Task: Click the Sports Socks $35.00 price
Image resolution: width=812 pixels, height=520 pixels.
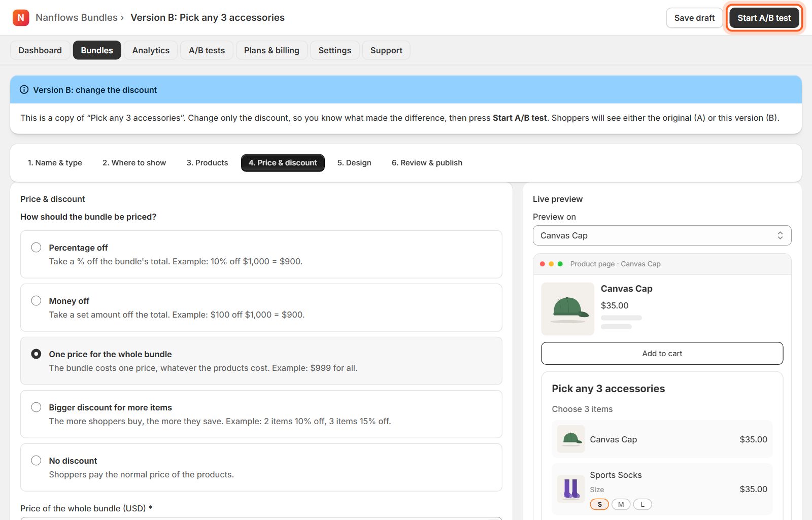Action: pos(753,489)
